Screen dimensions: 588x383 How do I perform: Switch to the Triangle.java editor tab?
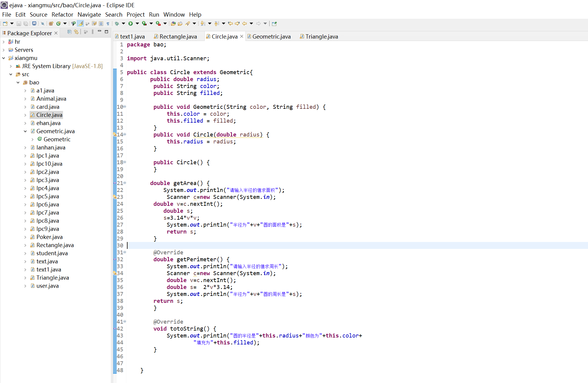[321, 36]
